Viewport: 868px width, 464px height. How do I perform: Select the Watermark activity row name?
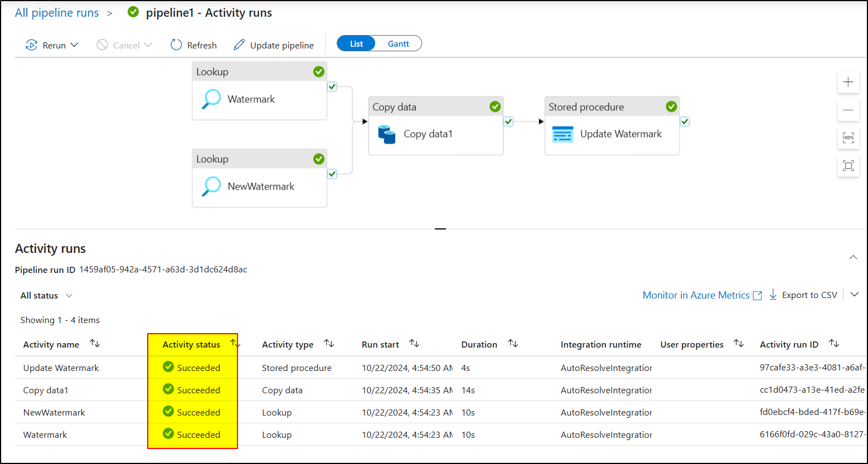click(x=45, y=435)
